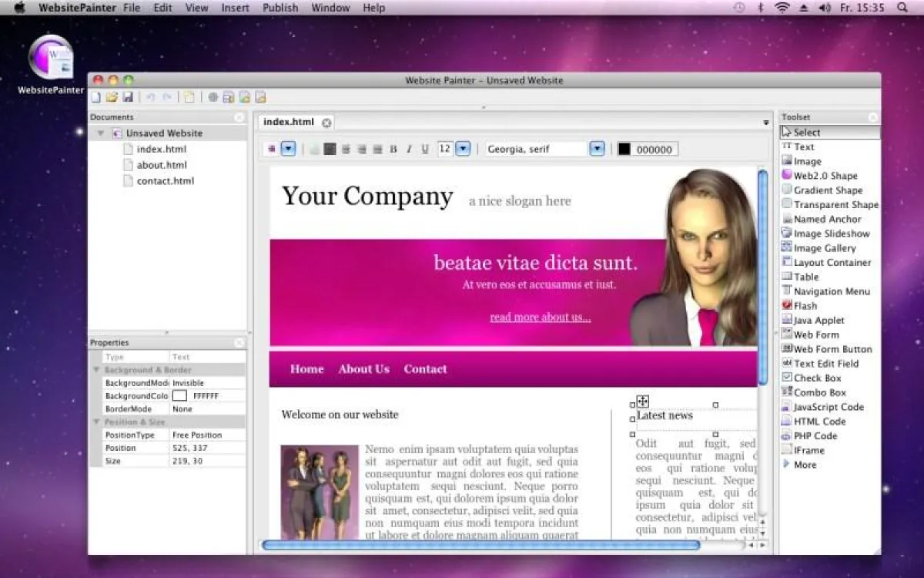Select the Text tool in the Toolset
This screenshot has width=924, height=578.
[x=804, y=146]
